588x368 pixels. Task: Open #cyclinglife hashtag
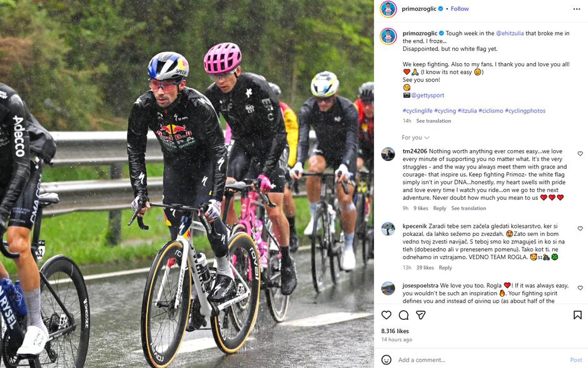tap(417, 111)
